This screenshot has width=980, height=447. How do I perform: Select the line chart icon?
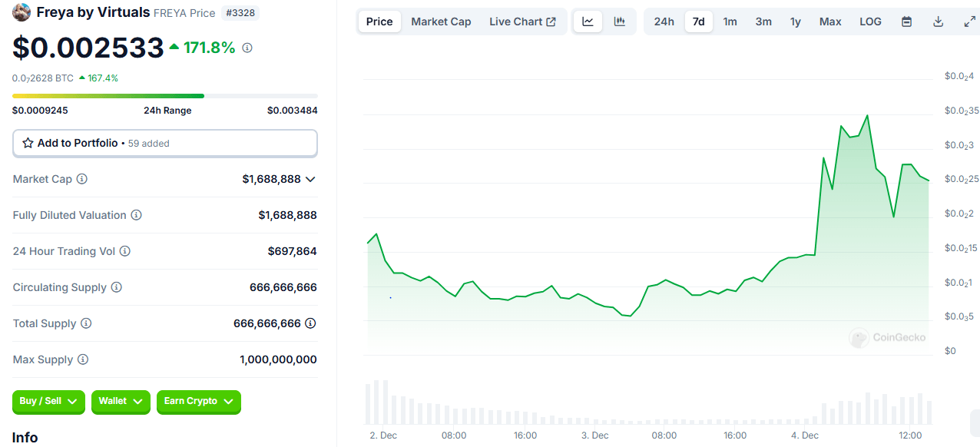pyautogui.click(x=588, y=21)
